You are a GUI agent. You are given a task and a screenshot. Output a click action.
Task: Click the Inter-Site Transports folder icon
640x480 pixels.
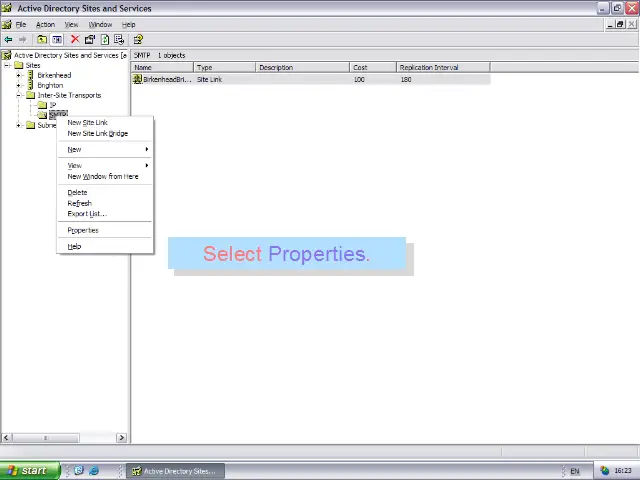(x=31, y=95)
